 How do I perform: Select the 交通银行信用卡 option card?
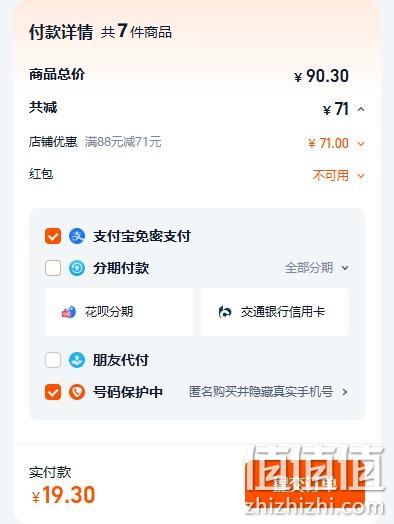[x=275, y=312]
